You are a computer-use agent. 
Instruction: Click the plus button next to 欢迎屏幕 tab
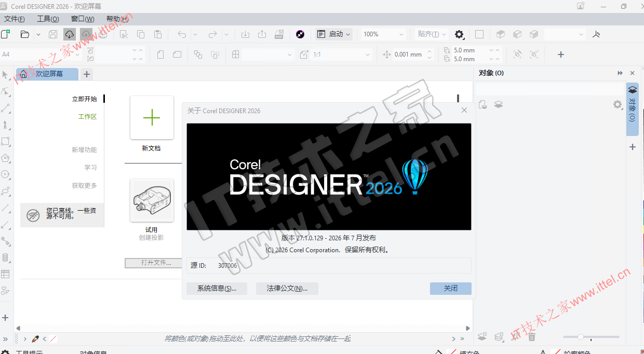[x=87, y=74]
